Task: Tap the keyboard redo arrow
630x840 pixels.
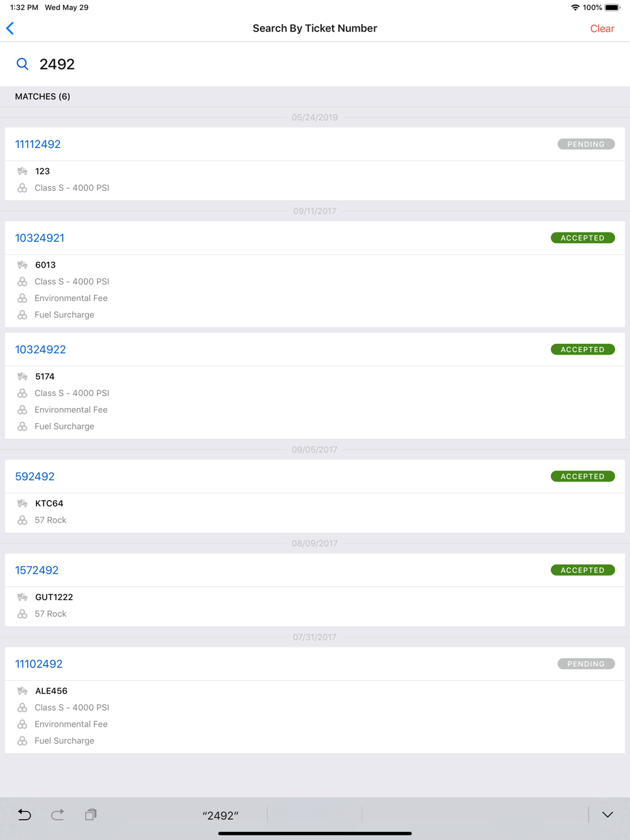Action: (x=57, y=815)
